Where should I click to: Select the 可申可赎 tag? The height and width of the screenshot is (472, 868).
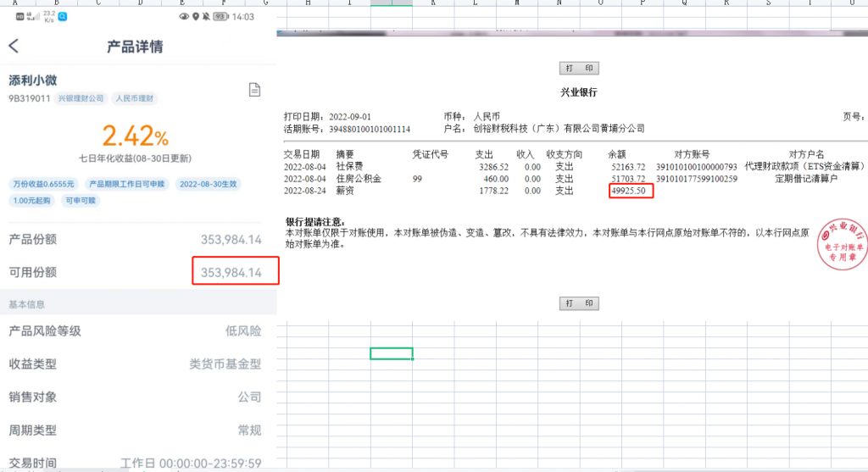[x=81, y=200]
